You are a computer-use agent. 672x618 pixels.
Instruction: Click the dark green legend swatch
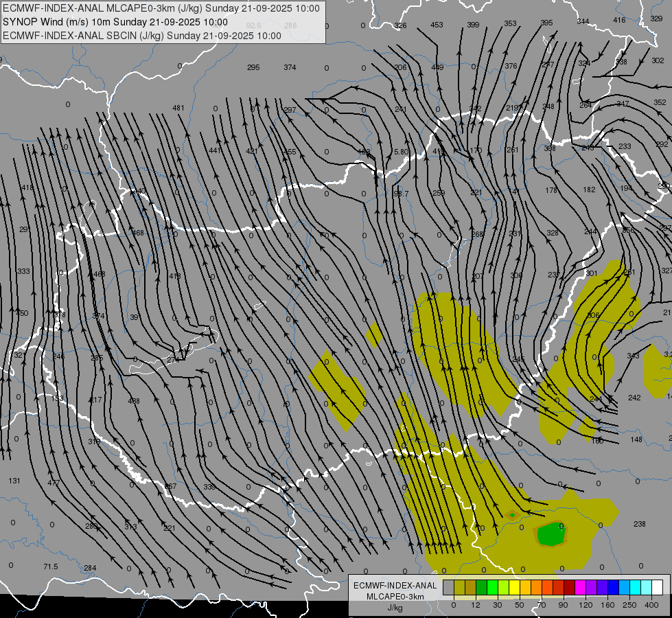pyautogui.click(x=481, y=587)
